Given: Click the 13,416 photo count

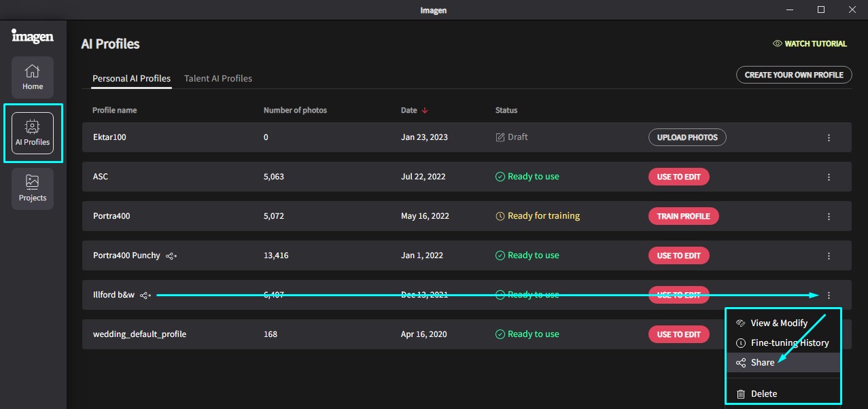Looking at the screenshot, I should tap(276, 255).
